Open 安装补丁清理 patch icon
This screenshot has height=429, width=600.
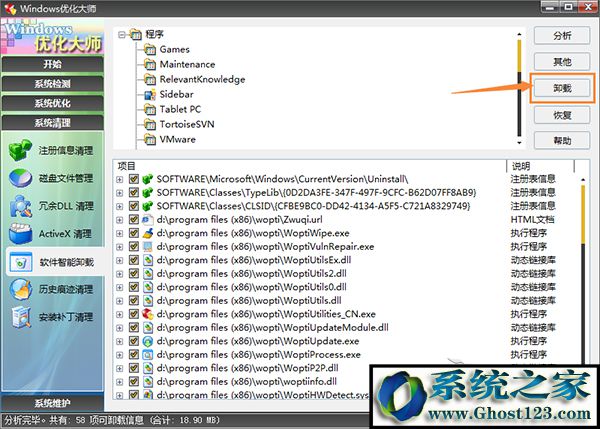[21, 318]
